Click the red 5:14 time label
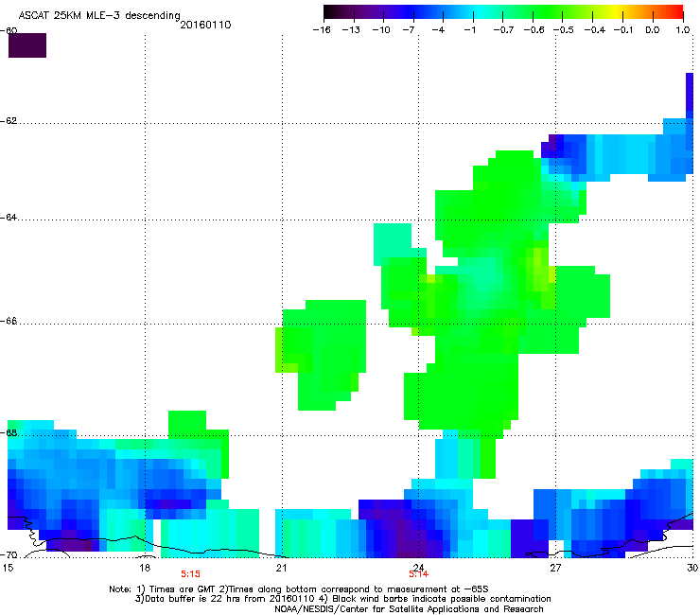This screenshot has width=700, height=615. pos(419,574)
